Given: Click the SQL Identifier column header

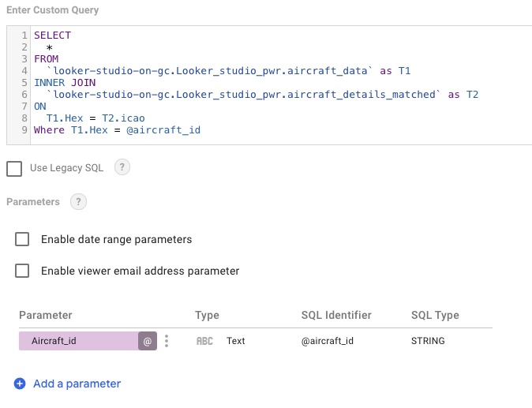Looking at the screenshot, I should pos(336,315).
